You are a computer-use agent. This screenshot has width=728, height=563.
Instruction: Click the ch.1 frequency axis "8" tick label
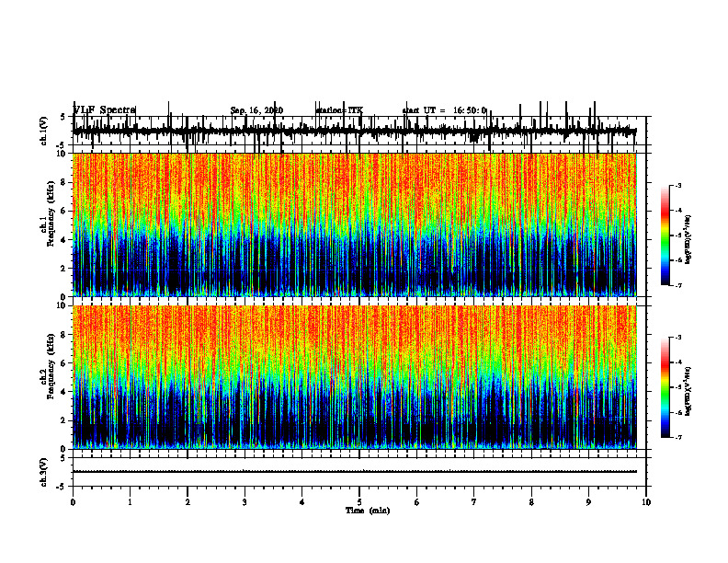[64, 182]
